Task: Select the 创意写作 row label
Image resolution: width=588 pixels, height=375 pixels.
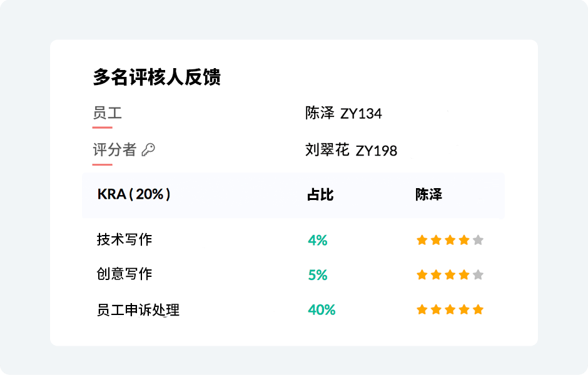Action: (124, 274)
